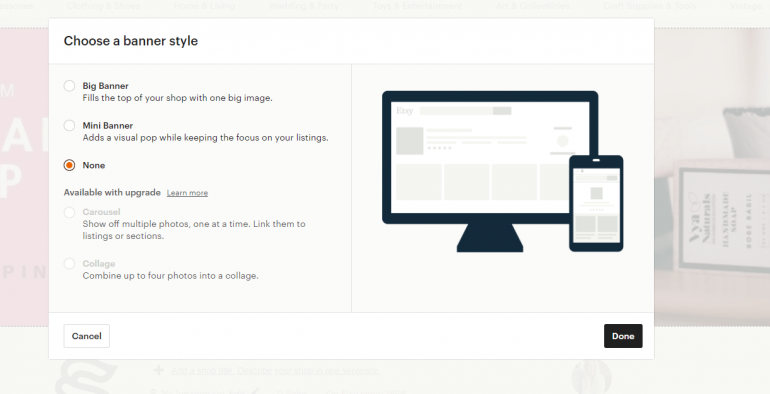Confirm banner style with Done button

click(623, 336)
